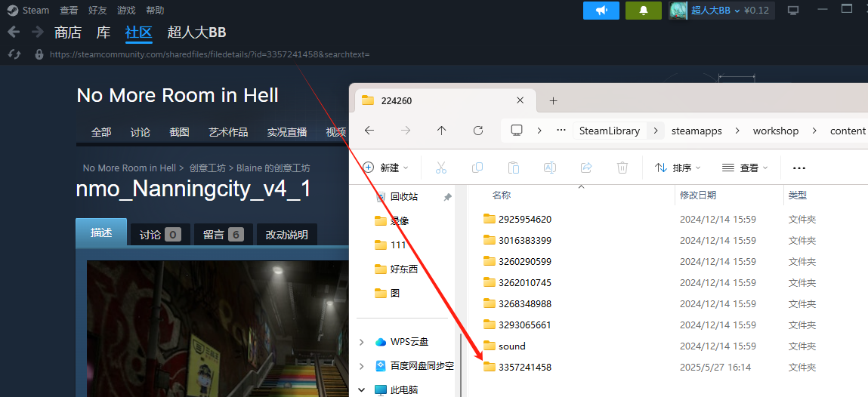The image size is (868, 397).
Task: Expand chevron after workshop in path
Action: coord(815,131)
